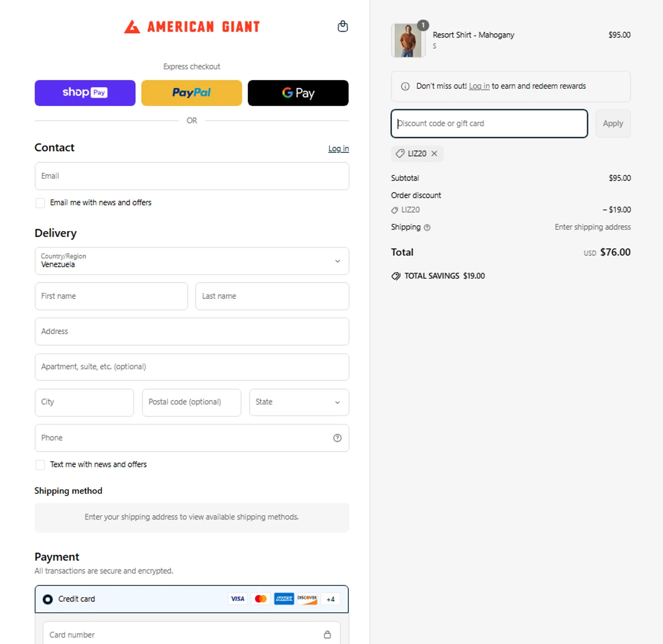Image resolution: width=663 pixels, height=644 pixels.
Task: Click the card number lock icon
Action: pos(327,634)
